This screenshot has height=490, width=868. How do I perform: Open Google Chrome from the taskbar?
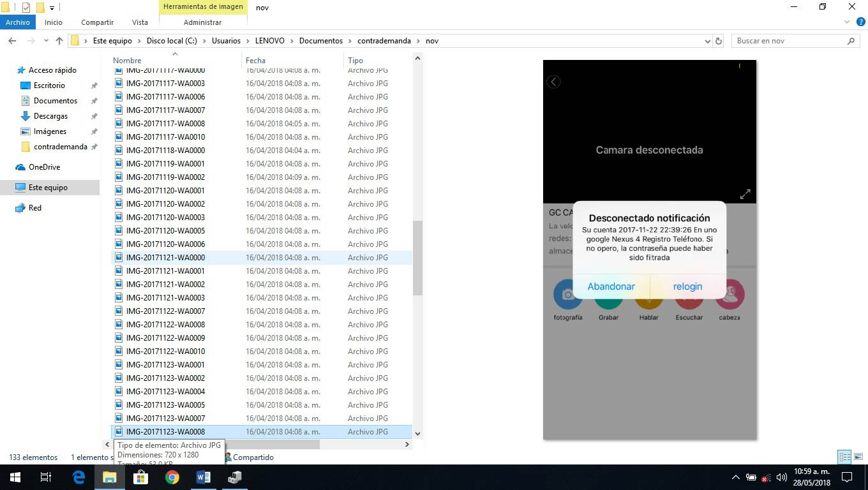(x=172, y=477)
